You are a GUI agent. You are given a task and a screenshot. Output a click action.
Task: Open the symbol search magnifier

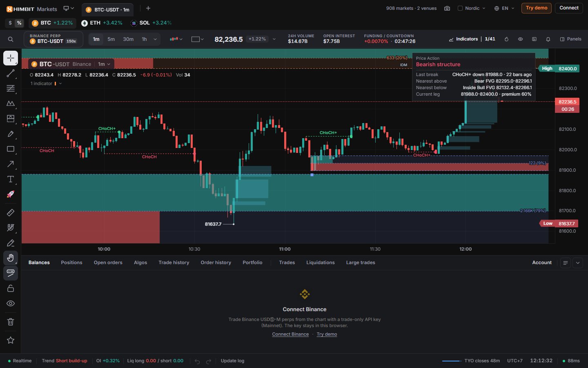tap(11, 39)
